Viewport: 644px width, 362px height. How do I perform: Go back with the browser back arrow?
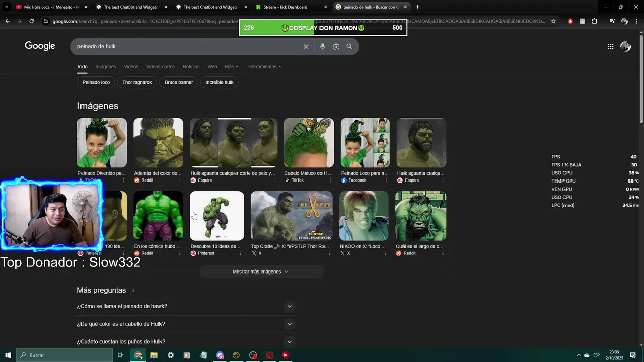(x=7, y=21)
